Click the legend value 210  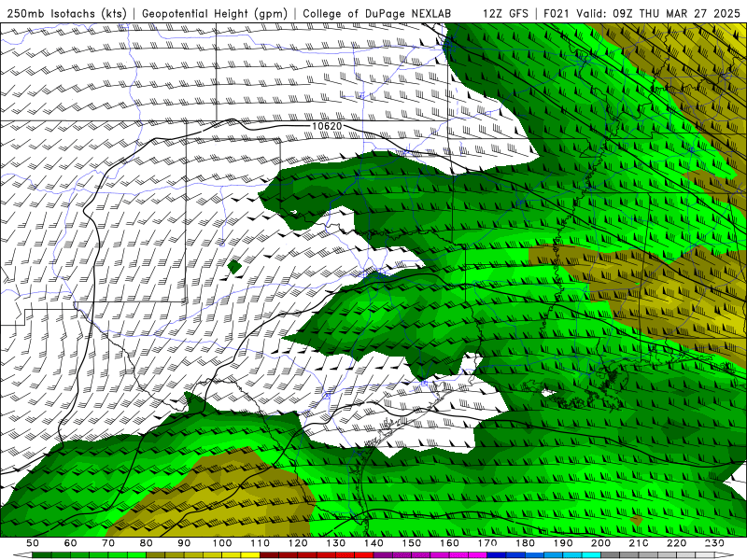(639, 543)
